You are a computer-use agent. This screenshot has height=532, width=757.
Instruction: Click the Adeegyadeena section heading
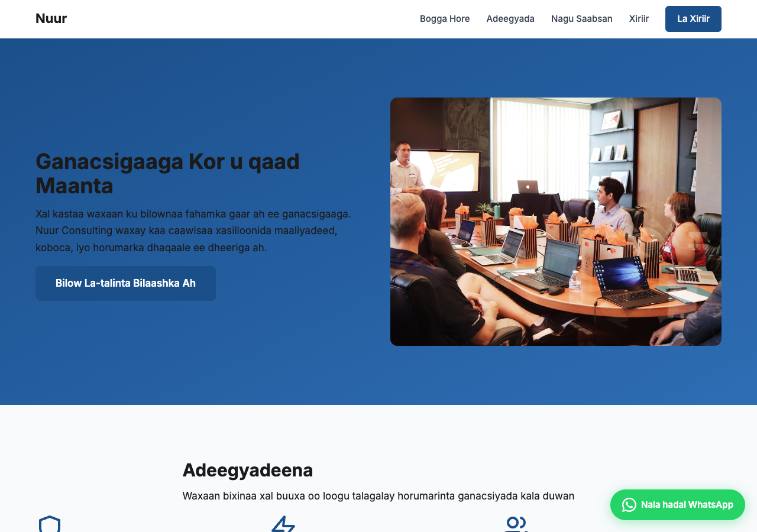point(247,471)
